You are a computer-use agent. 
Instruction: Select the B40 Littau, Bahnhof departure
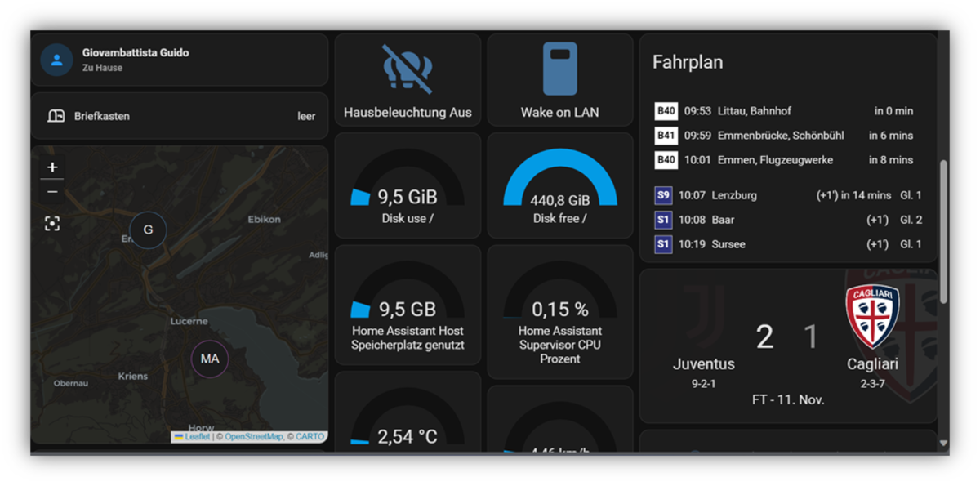[x=784, y=111]
